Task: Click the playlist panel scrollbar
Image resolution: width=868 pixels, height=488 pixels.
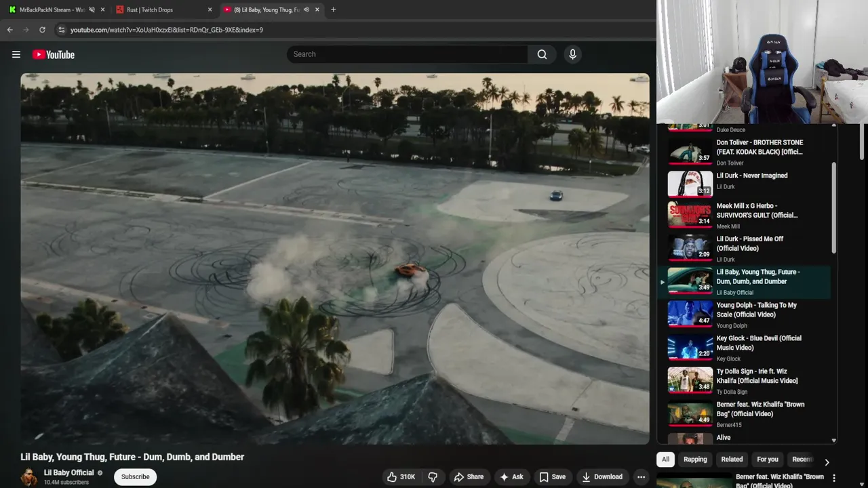Action: click(x=834, y=209)
